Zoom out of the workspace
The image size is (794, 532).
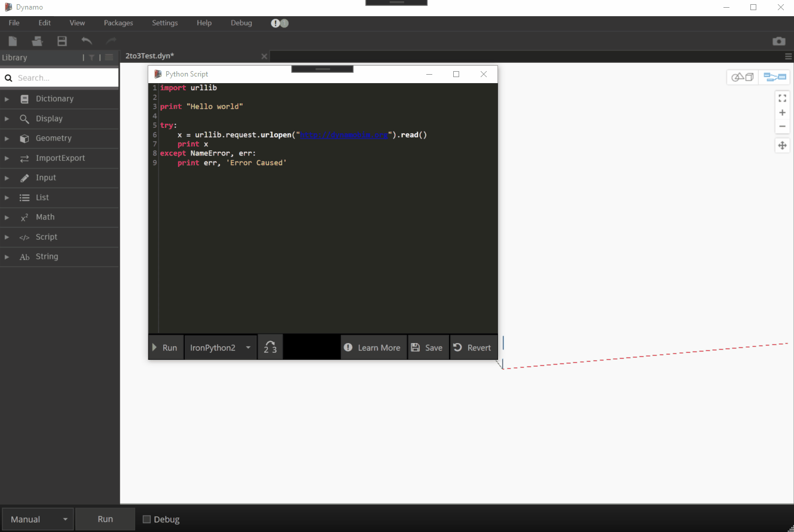pos(782,126)
